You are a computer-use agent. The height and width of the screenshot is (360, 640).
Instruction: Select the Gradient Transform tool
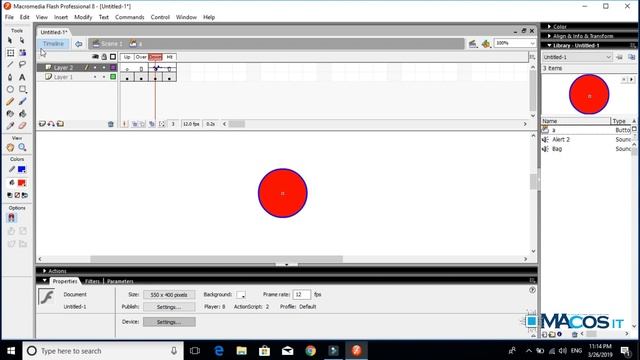[x=22, y=53]
